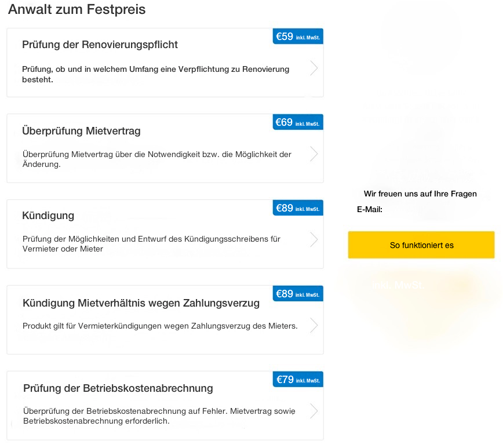This screenshot has width=503, height=448.
Task: Click the Renovierungspflicht description text
Action: pyautogui.click(x=155, y=74)
